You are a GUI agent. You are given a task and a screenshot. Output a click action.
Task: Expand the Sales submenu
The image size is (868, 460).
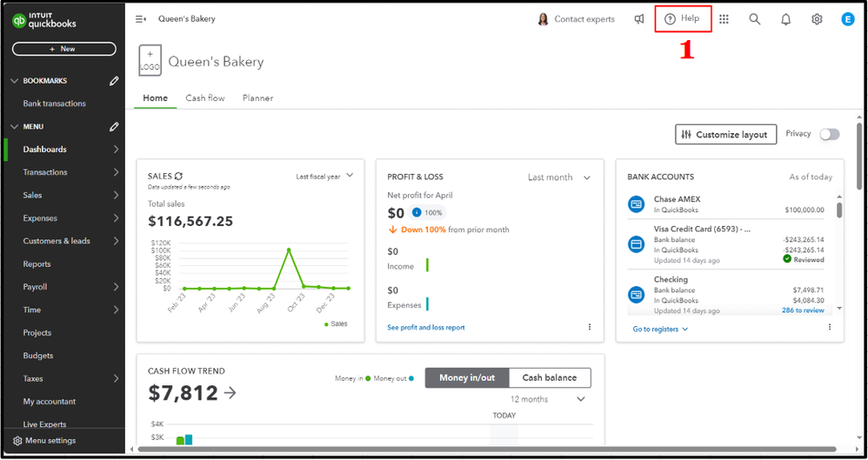coord(117,196)
